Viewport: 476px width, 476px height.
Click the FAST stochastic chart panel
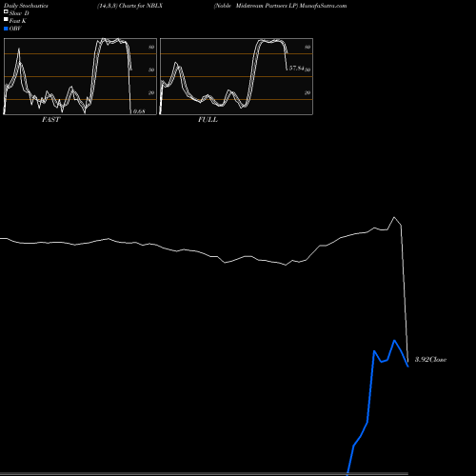pos(80,76)
